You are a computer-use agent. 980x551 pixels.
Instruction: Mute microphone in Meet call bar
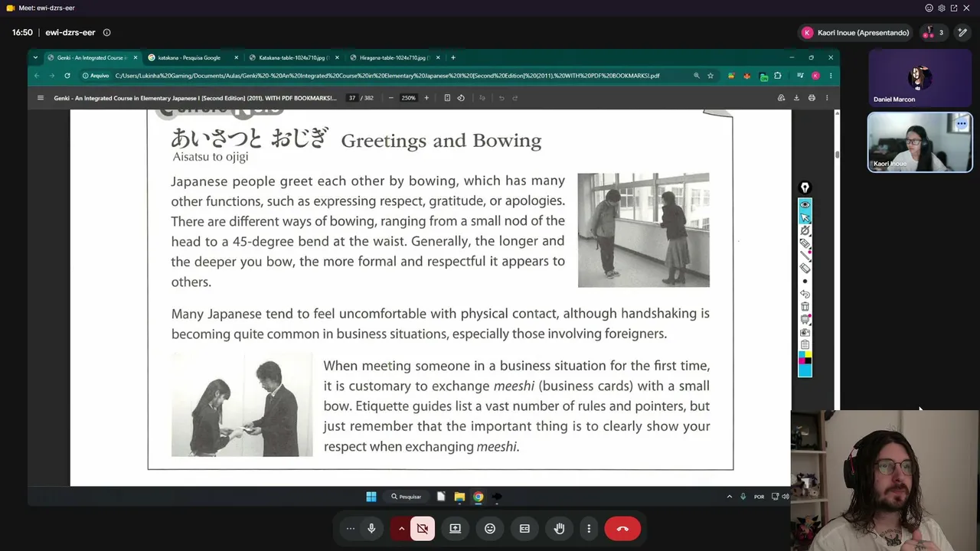[371, 529]
